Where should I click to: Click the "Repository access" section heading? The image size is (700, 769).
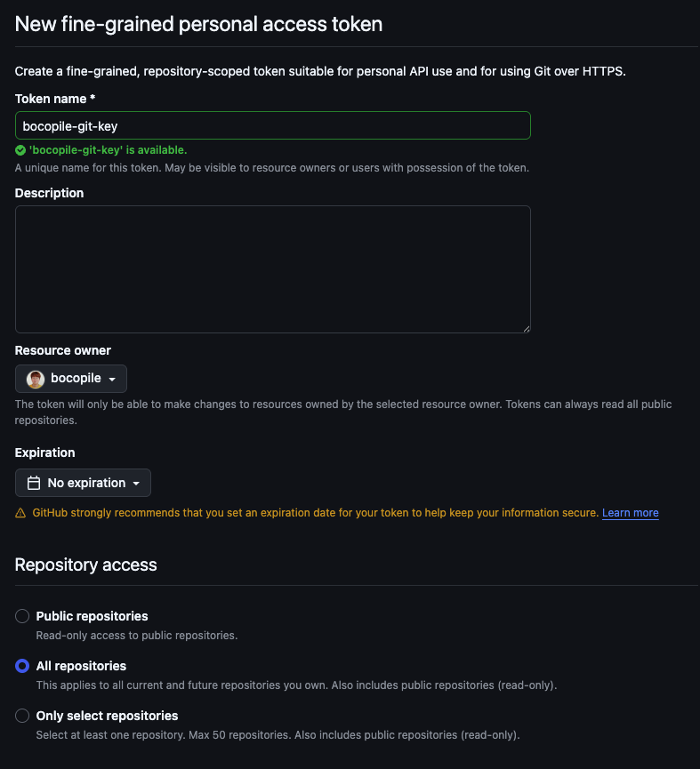click(x=85, y=565)
